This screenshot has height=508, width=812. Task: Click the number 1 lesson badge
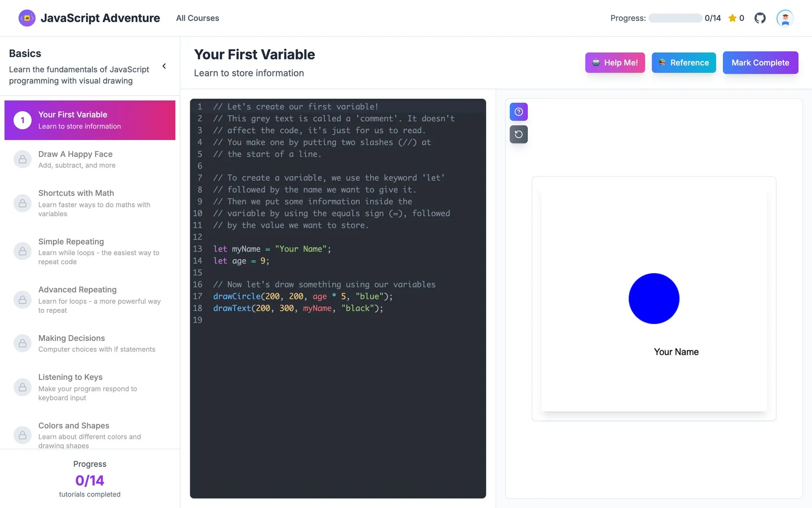(23, 120)
